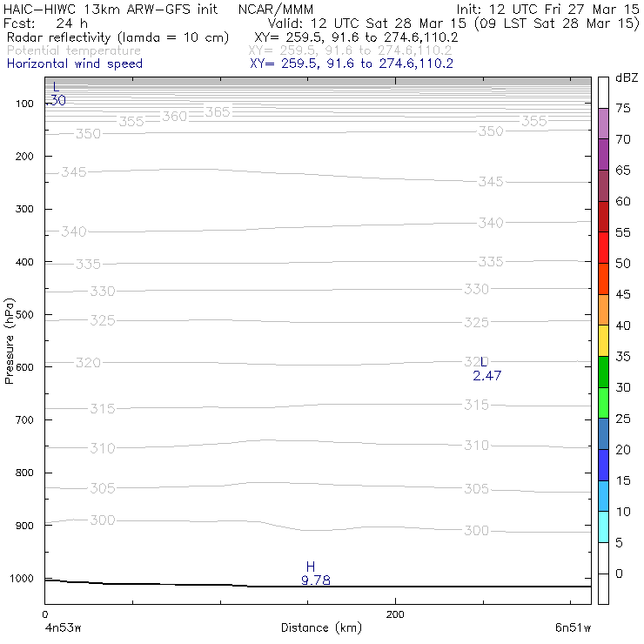Select the 5-10 dBZ cyan swatch
The image size is (644, 644).
(603, 527)
